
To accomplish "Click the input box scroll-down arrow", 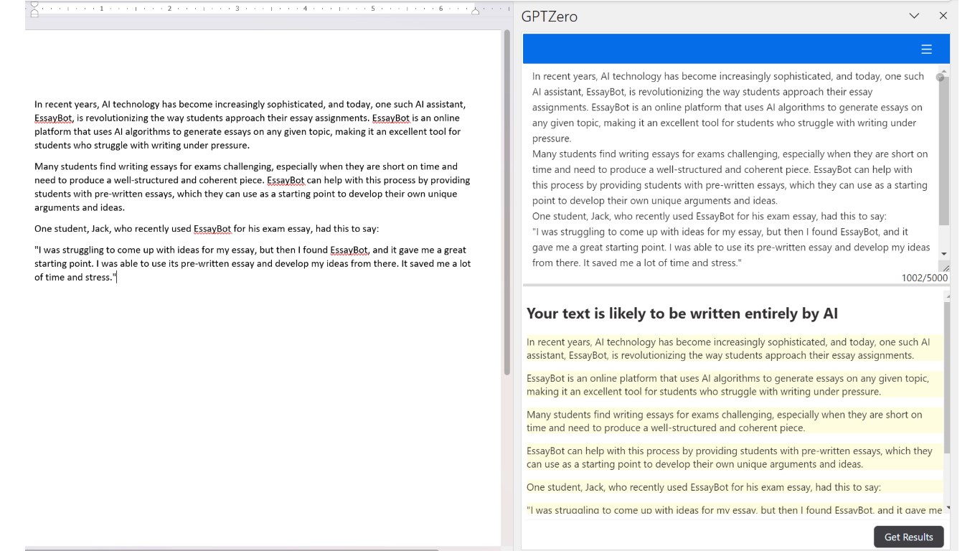I will click(943, 254).
